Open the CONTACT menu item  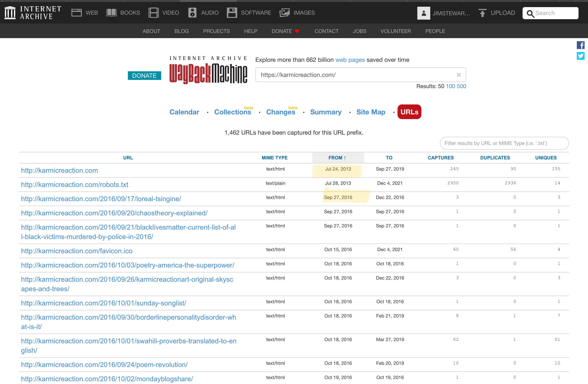pos(326,31)
